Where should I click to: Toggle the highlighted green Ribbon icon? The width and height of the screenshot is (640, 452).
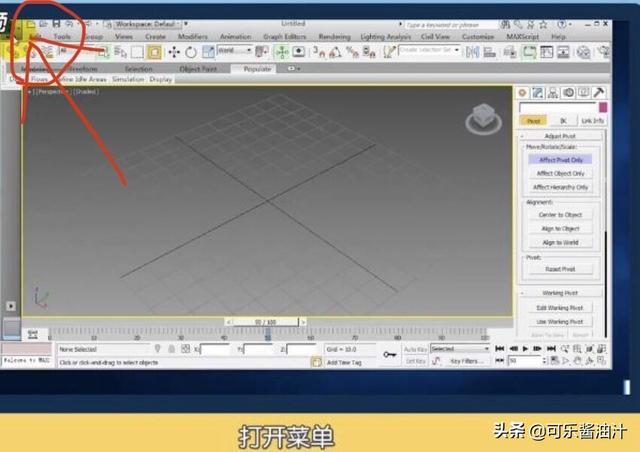(529, 52)
